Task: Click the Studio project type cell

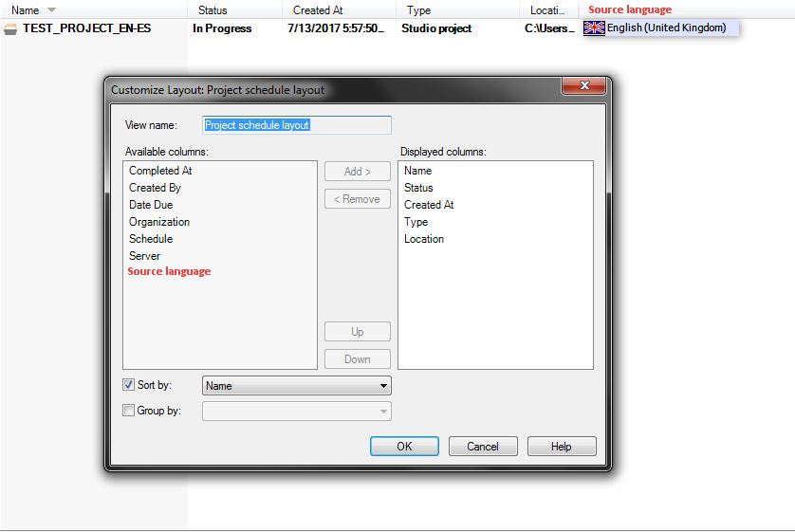Action: click(x=436, y=28)
